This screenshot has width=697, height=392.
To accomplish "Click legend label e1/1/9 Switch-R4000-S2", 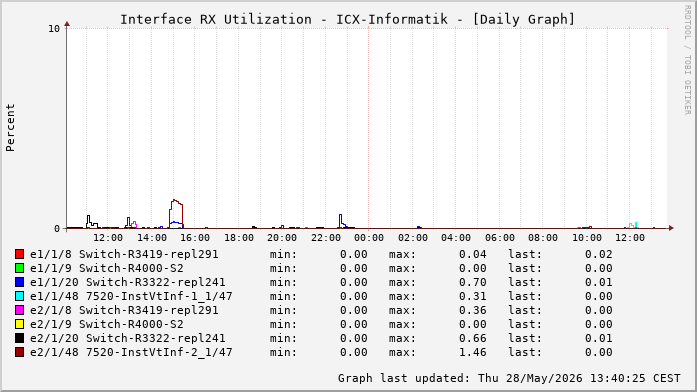I will click(107, 268).
